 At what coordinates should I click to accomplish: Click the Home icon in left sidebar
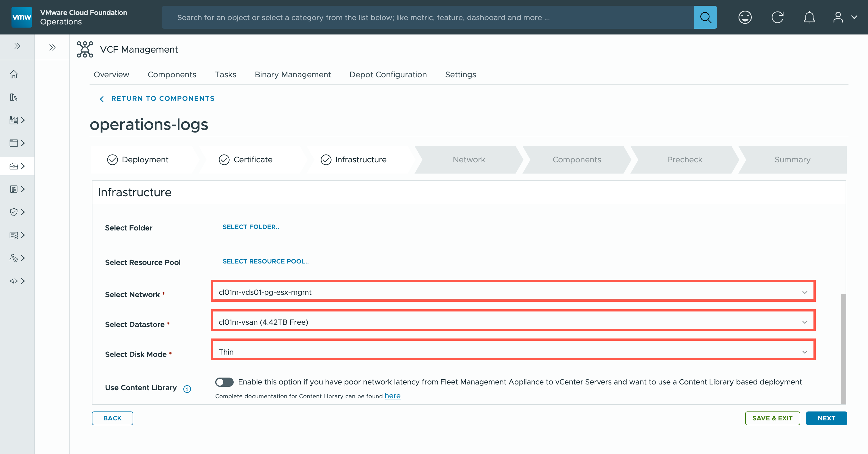point(13,74)
